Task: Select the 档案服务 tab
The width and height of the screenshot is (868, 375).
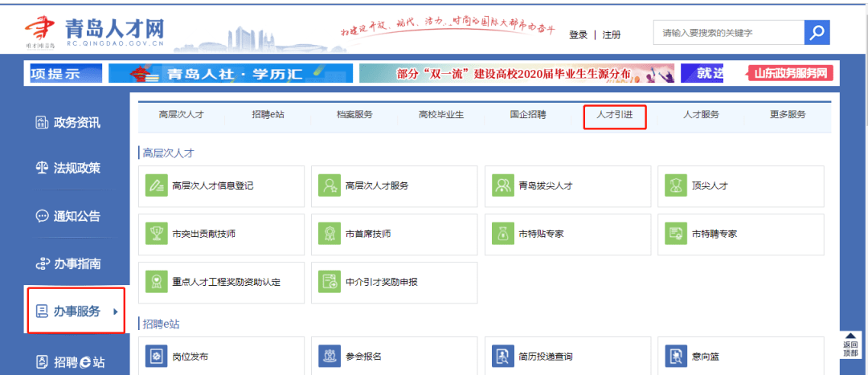Action: pos(354,115)
